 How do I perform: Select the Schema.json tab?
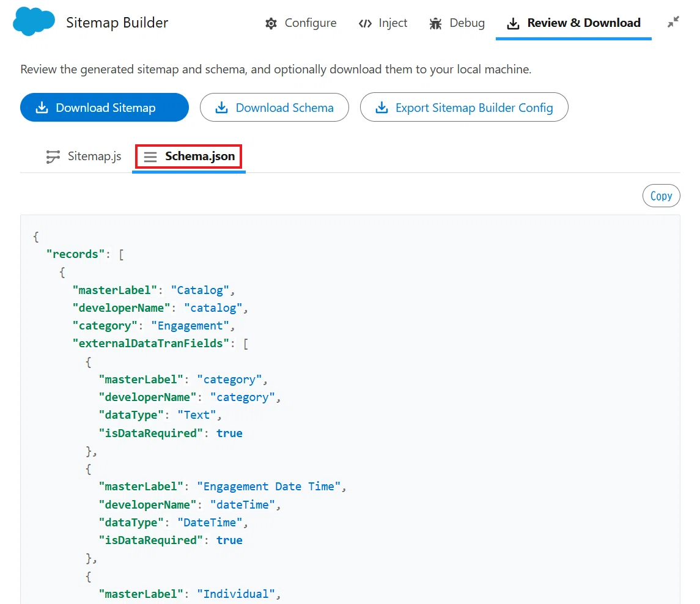click(x=189, y=157)
